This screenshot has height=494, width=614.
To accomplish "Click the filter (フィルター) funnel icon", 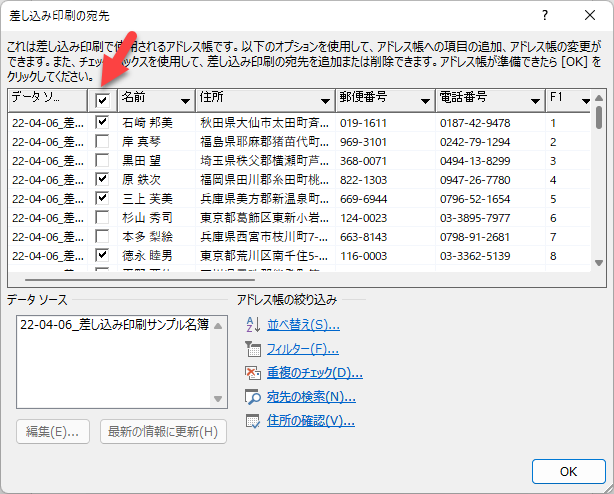I will 252,348.
